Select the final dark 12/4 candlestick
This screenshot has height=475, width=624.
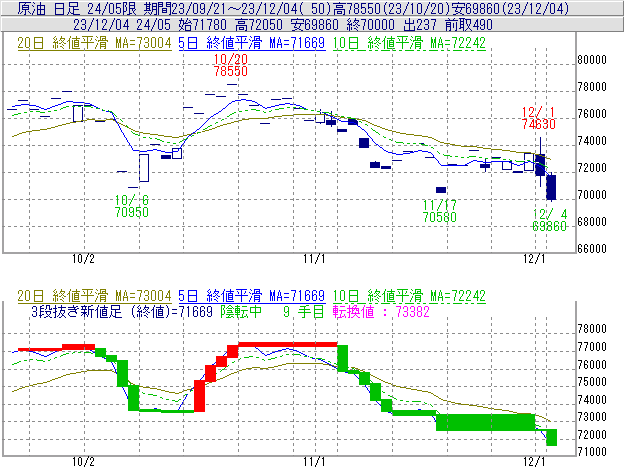[551, 187]
